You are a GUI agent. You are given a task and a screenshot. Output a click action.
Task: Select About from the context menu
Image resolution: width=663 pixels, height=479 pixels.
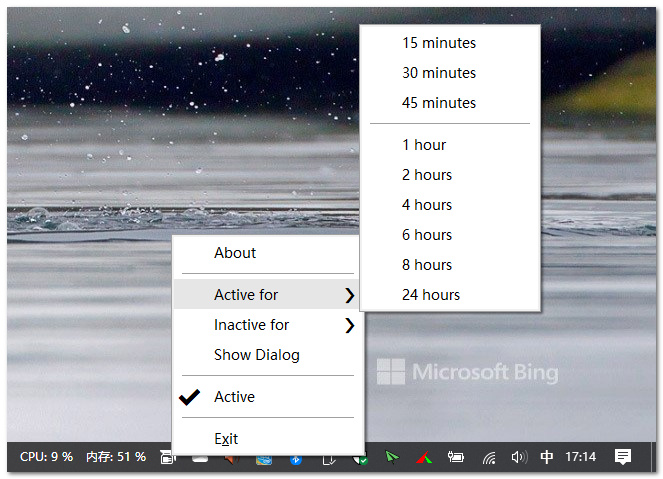pos(235,253)
